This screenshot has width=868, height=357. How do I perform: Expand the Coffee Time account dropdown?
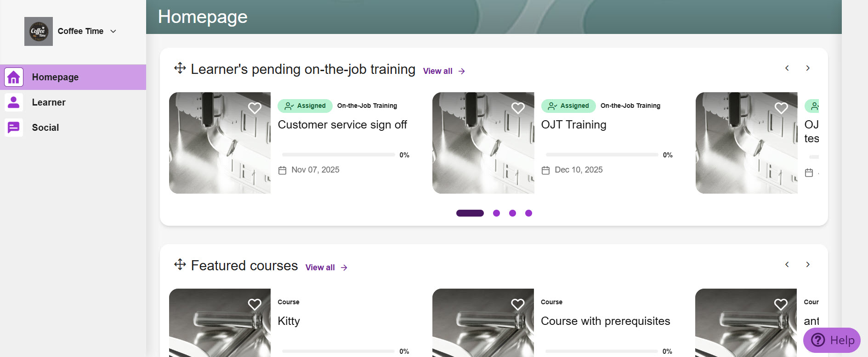pyautogui.click(x=113, y=31)
